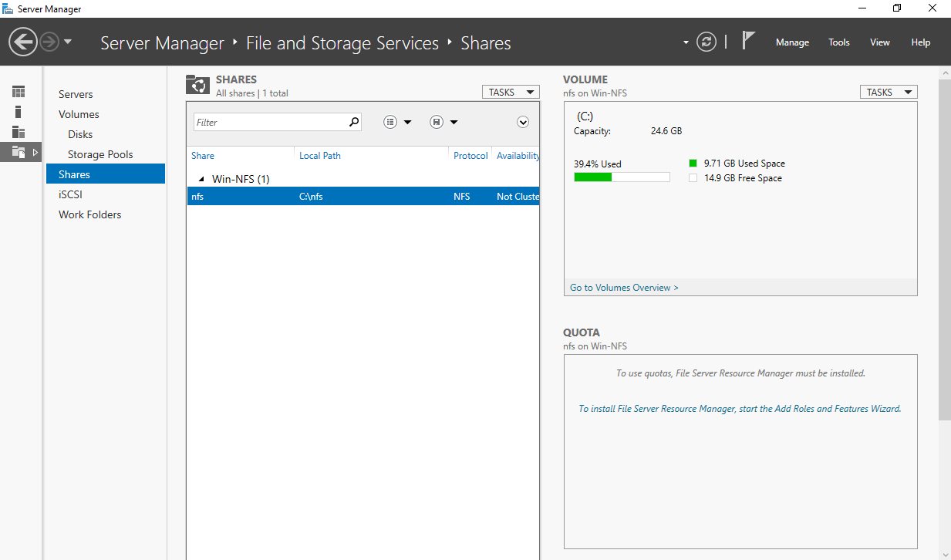Screen dimensions: 951x560
Task: Follow the Go to Volumes Overview link
Action: [623, 287]
